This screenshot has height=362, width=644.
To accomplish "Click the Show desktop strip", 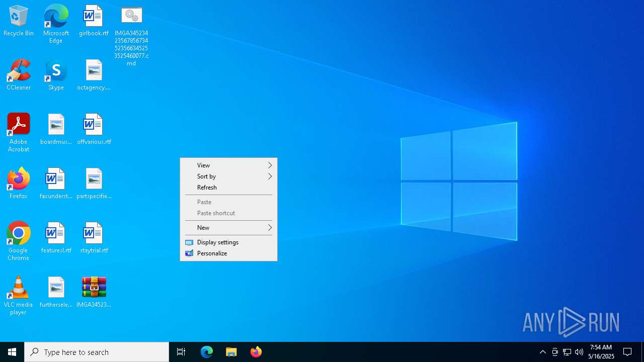I will pos(642,352).
